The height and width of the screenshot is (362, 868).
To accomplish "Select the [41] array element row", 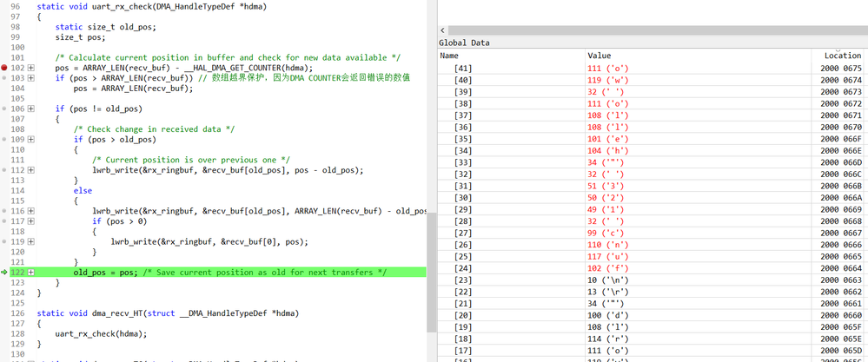I will pos(653,69).
